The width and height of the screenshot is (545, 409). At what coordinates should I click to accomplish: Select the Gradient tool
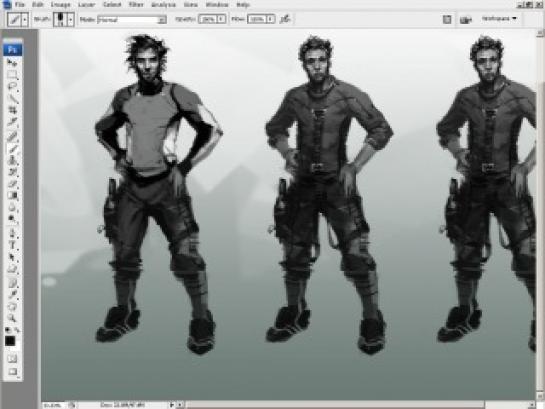pos(12,196)
